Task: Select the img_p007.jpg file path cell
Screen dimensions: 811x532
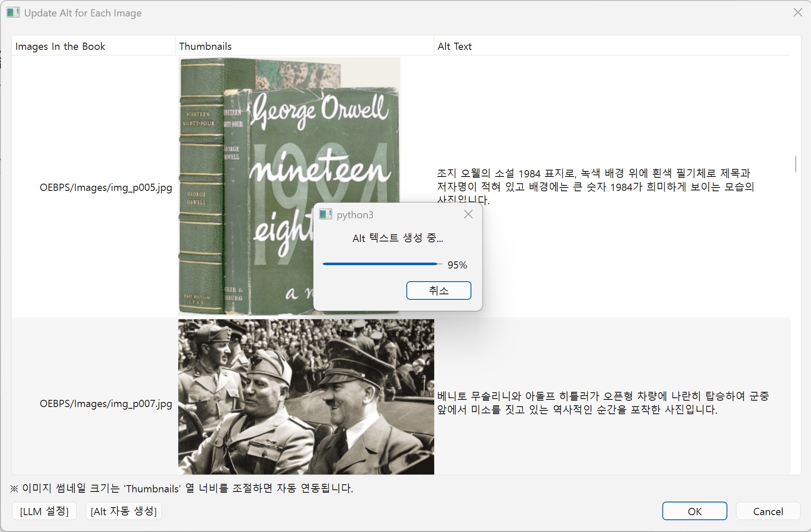Action: 106,404
